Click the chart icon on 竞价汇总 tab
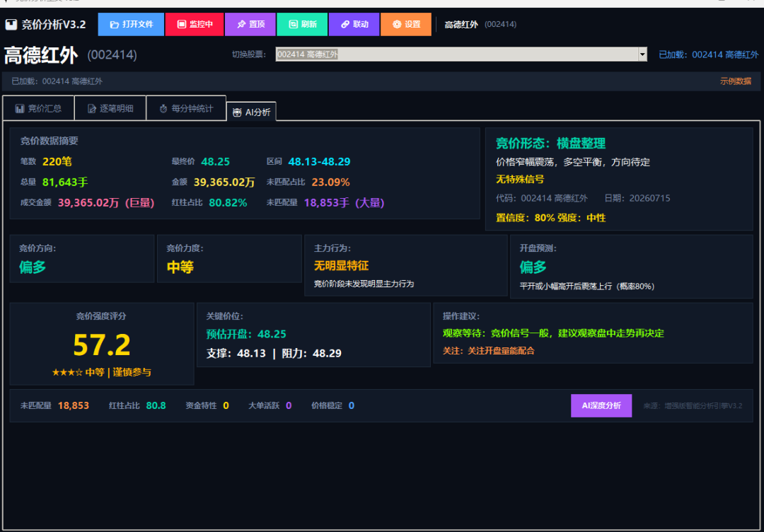 tap(20, 109)
